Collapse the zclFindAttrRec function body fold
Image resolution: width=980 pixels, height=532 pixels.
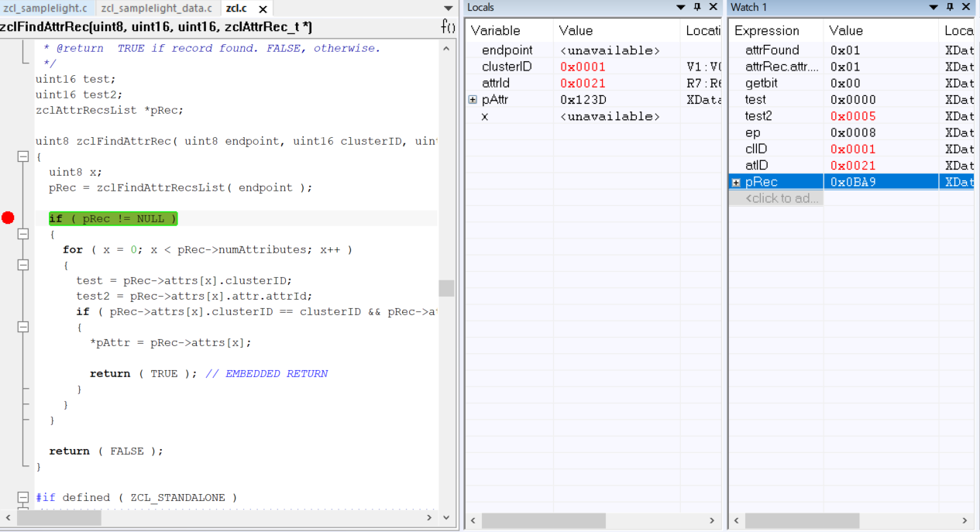tap(23, 156)
